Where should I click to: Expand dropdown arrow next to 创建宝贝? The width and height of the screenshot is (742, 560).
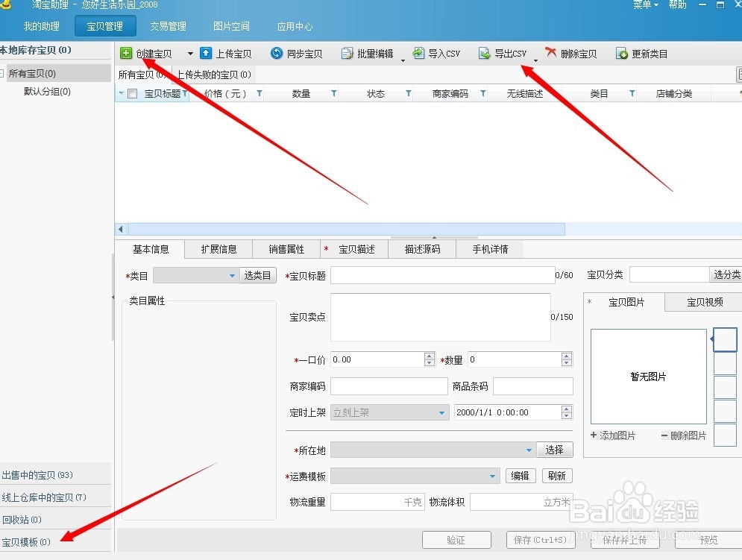click(x=190, y=54)
